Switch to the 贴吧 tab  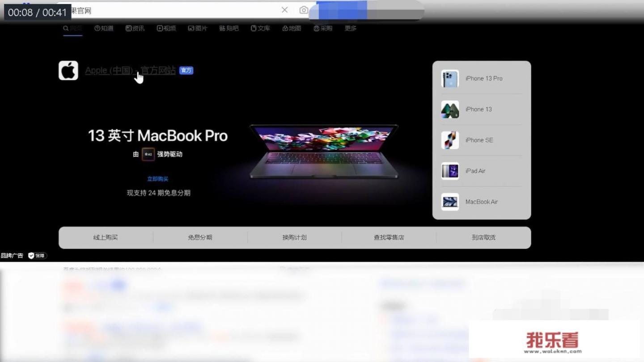coord(229,28)
